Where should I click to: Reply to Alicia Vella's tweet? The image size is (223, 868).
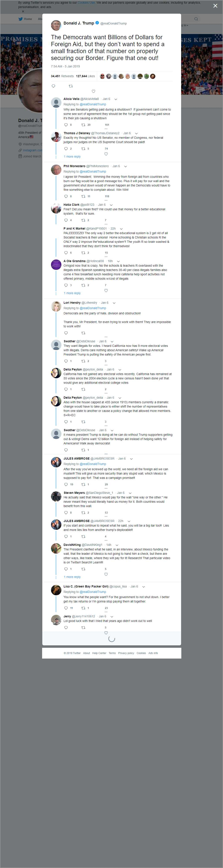pos(66,125)
